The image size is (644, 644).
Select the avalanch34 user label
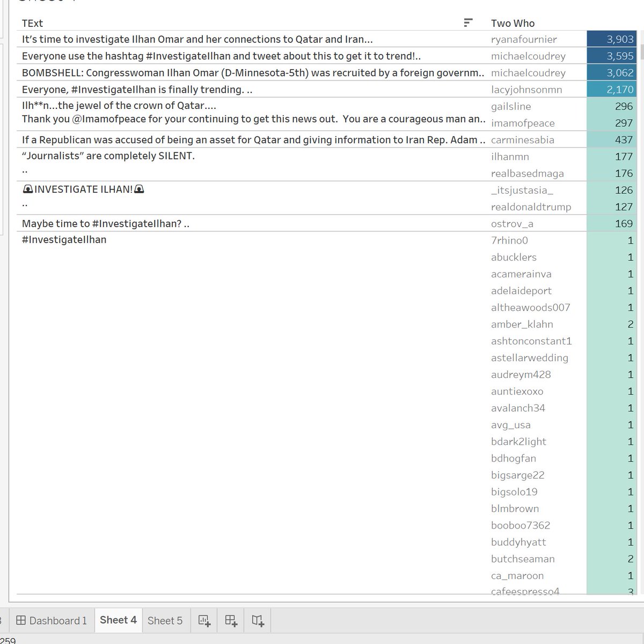518,408
